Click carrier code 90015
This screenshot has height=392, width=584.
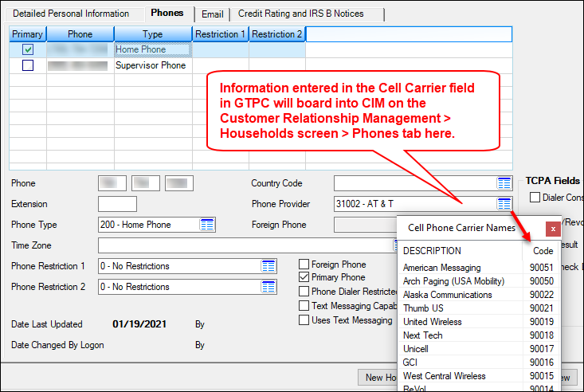(x=542, y=376)
